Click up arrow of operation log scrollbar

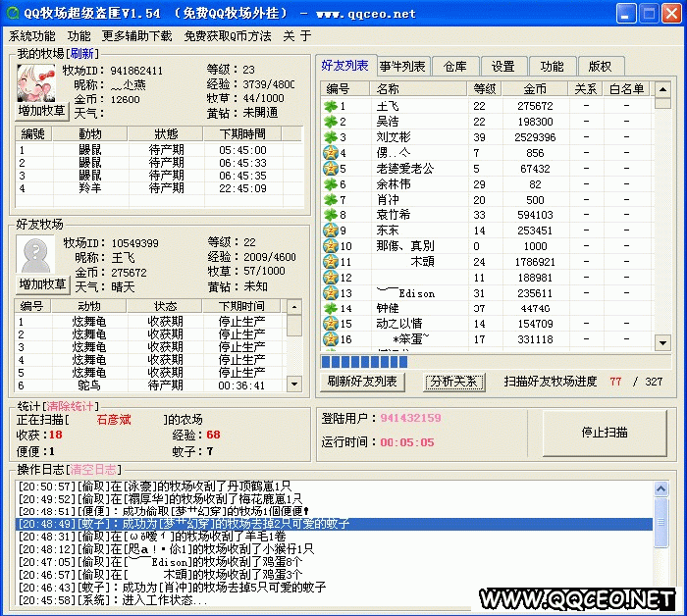click(x=661, y=487)
